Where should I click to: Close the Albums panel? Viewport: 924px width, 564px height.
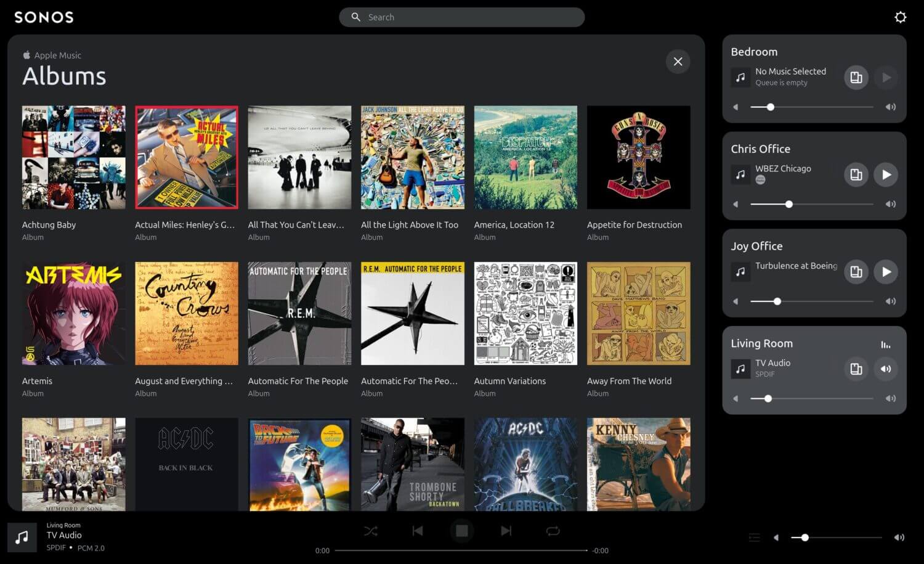(678, 62)
